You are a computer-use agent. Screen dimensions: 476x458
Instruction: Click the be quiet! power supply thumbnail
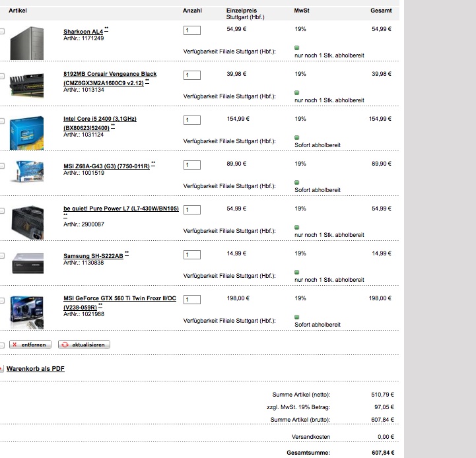(26, 222)
